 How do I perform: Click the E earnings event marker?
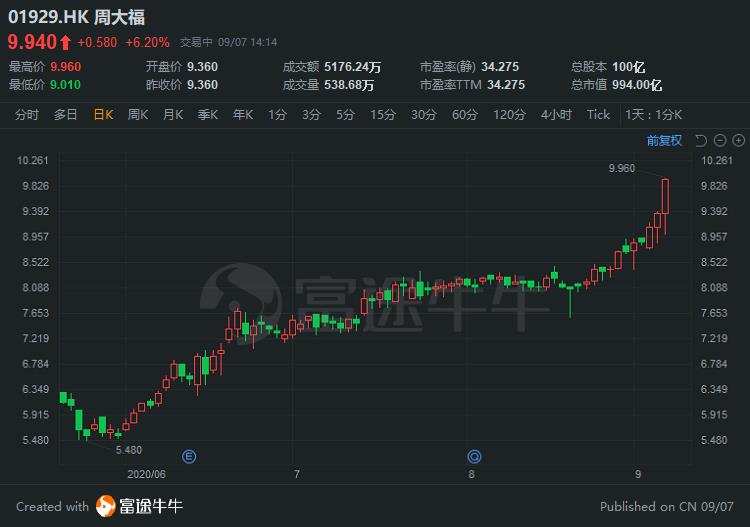pyautogui.click(x=189, y=457)
